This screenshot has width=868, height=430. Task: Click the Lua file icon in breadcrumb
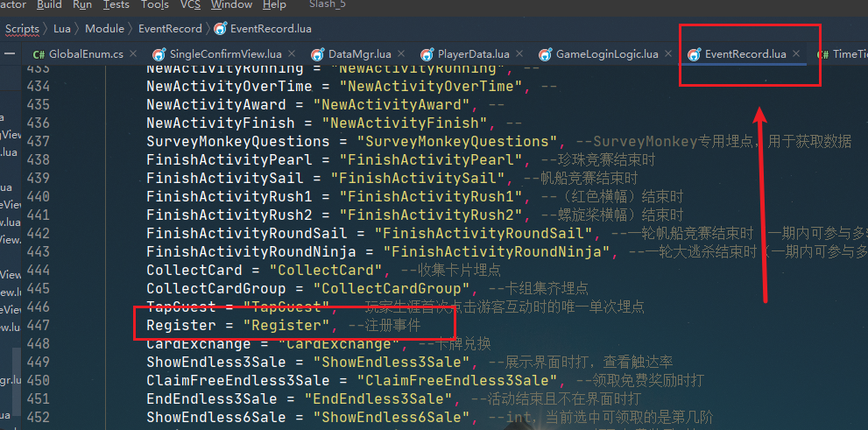(221, 29)
